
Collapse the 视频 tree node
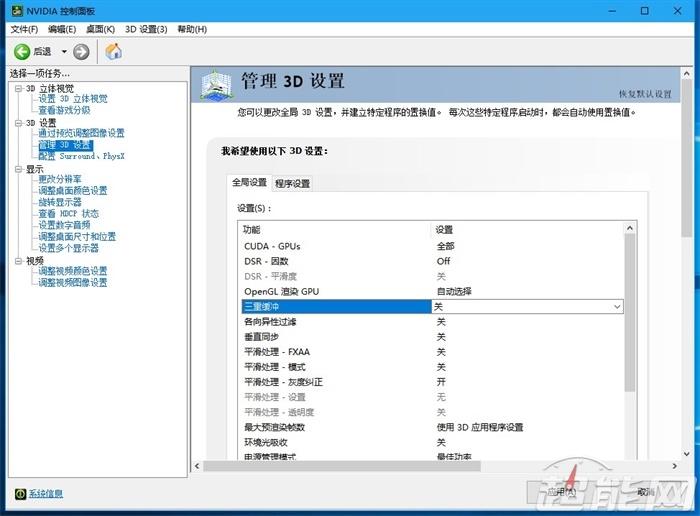coord(18,261)
